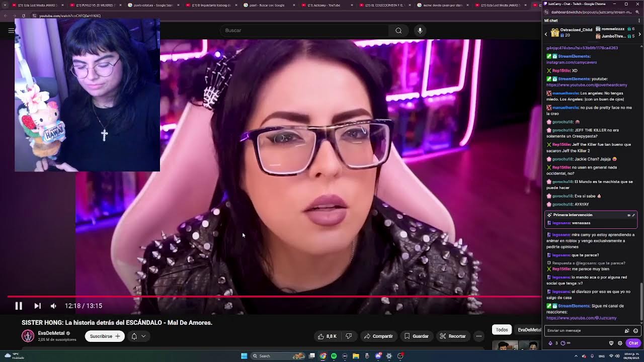Open the taskbar clock and date
Viewport: 644px width, 362px height.
point(631,356)
